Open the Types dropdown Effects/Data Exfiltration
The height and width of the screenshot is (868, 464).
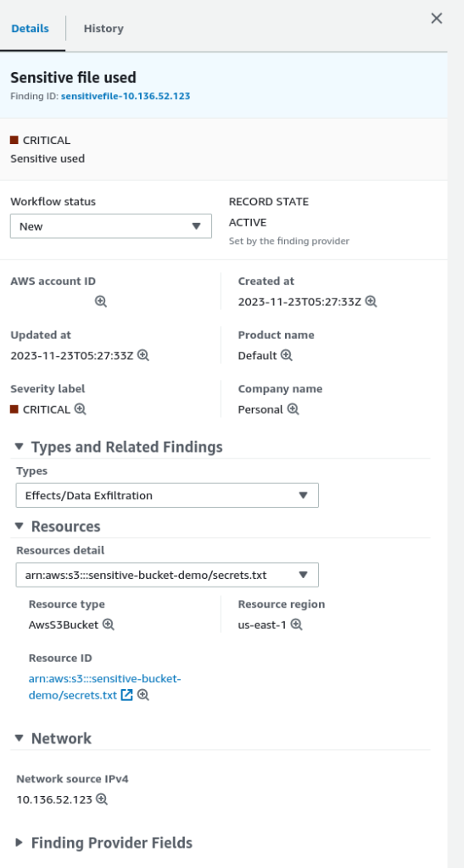(x=167, y=495)
